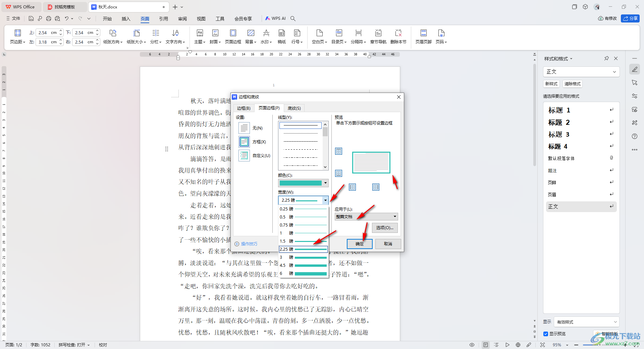644x349 pixels.
Task: Open the 行号 line numbers tool
Action: click(x=297, y=37)
